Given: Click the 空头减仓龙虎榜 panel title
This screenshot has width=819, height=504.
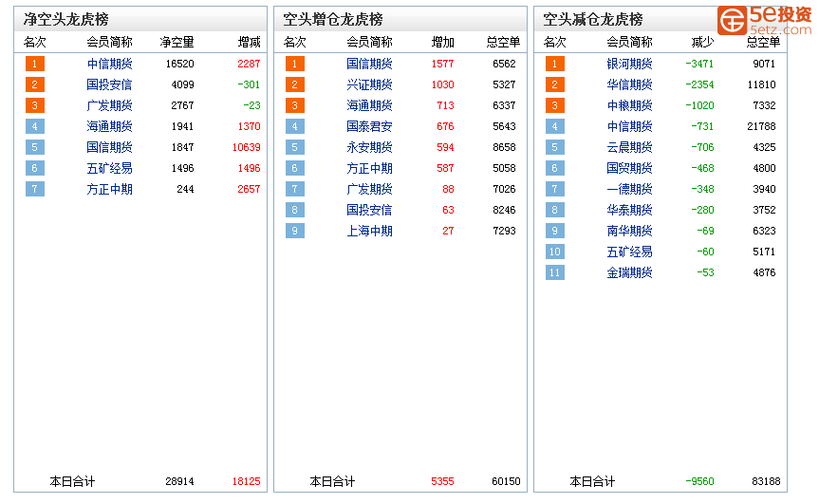Looking at the screenshot, I should click(x=593, y=19).
